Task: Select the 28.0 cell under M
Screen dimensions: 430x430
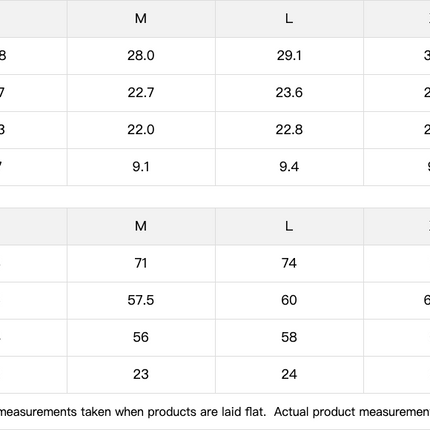Action: point(141,56)
